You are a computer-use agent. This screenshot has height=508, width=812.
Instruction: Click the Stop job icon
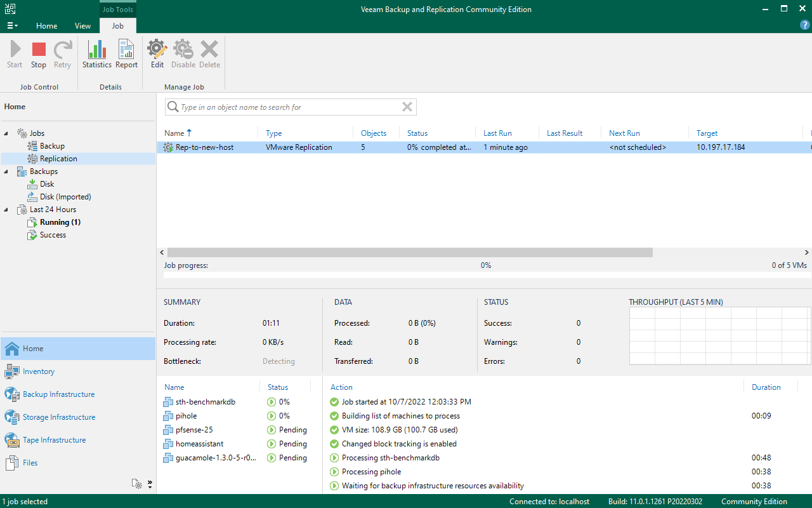[39, 50]
